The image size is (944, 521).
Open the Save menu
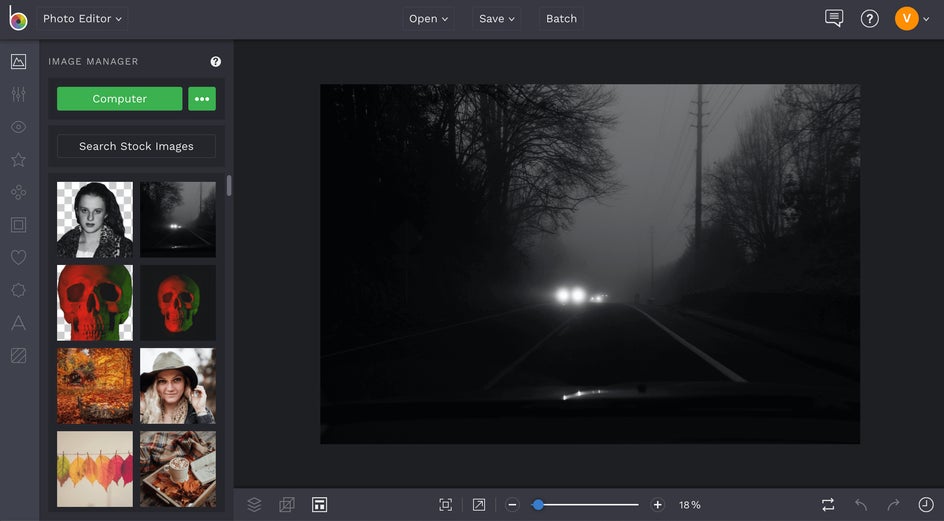tap(497, 19)
